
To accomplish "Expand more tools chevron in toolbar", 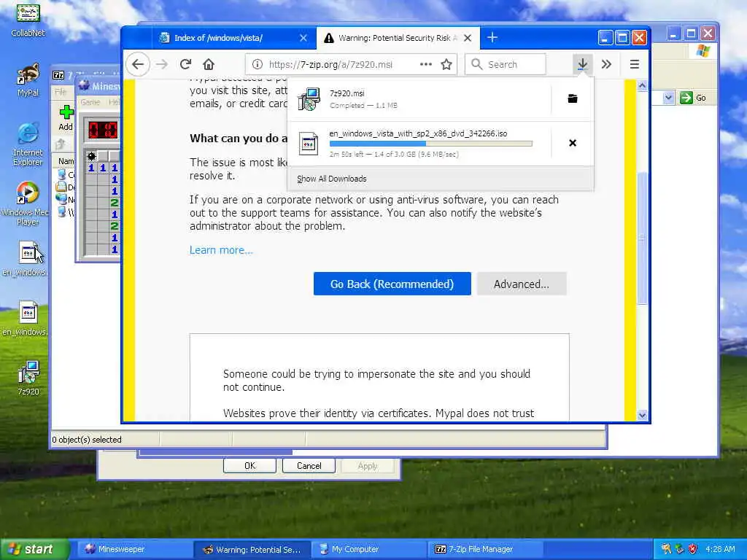I will tap(606, 64).
